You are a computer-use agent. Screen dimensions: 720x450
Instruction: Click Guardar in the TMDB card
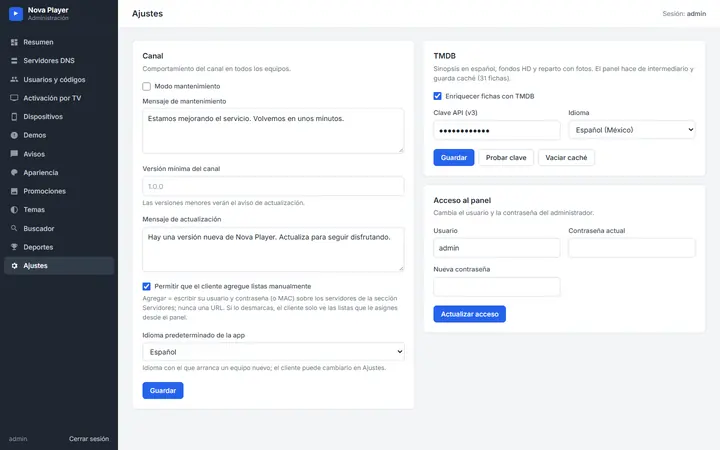(454, 158)
